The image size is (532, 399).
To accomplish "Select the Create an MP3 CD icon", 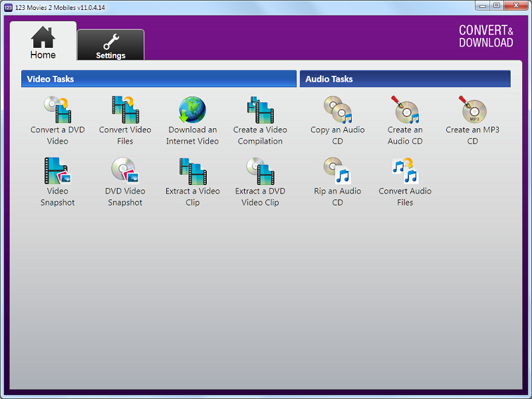I will 472,110.
